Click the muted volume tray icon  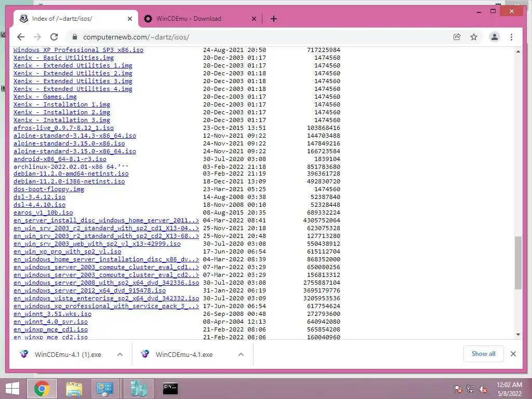coord(484,389)
